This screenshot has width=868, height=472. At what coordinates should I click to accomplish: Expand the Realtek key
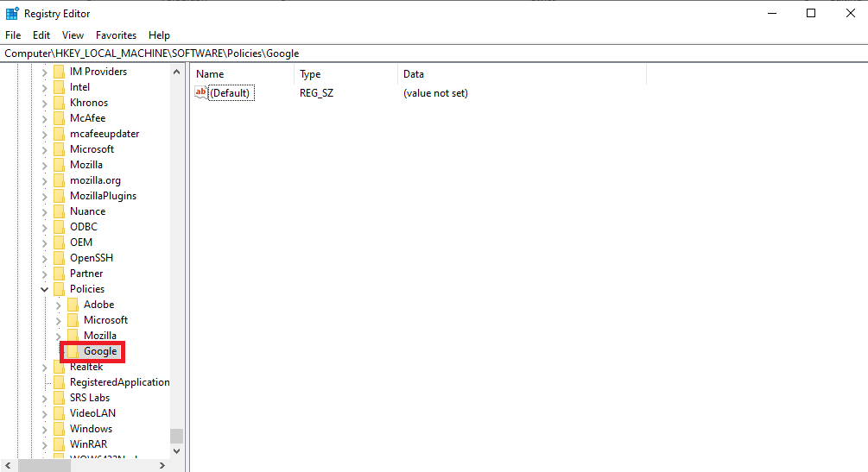pos(44,367)
